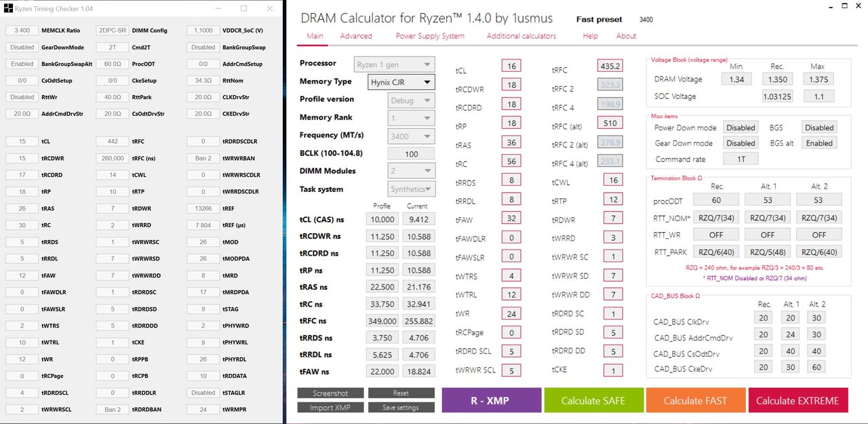Click RttPark 40.0Ω value in Timing Checker
The width and height of the screenshot is (868, 424).
coord(113,98)
